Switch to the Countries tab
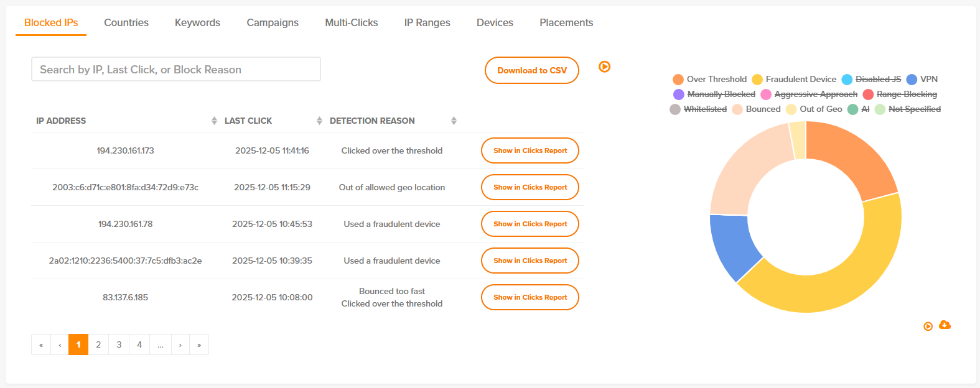Viewport: 980px width, 388px height. pos(126,22)
